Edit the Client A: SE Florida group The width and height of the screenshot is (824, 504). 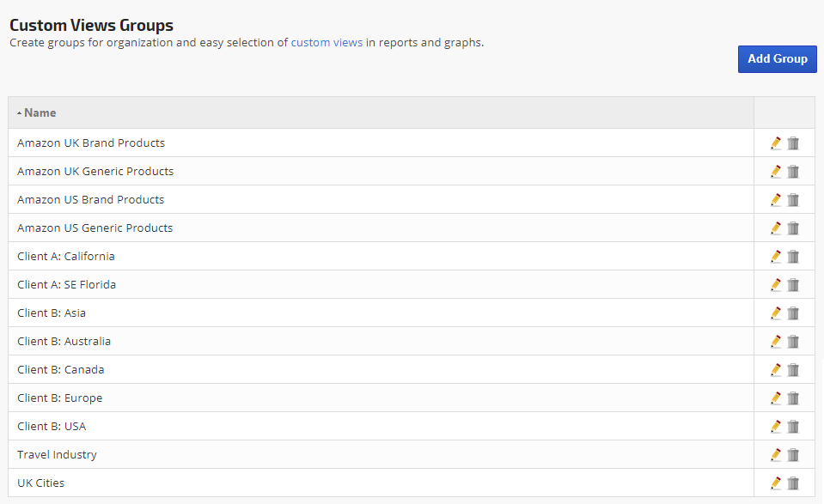click(x=776, y=285)
